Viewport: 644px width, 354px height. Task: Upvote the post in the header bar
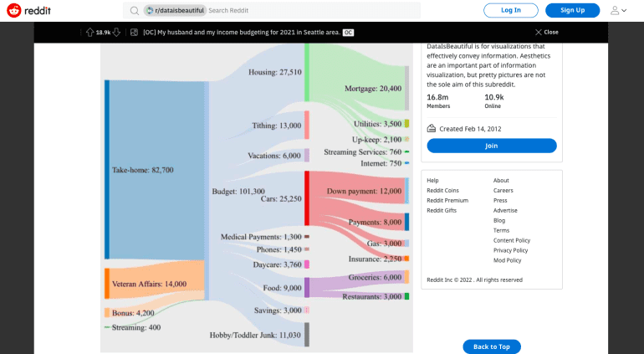point(89,32)
